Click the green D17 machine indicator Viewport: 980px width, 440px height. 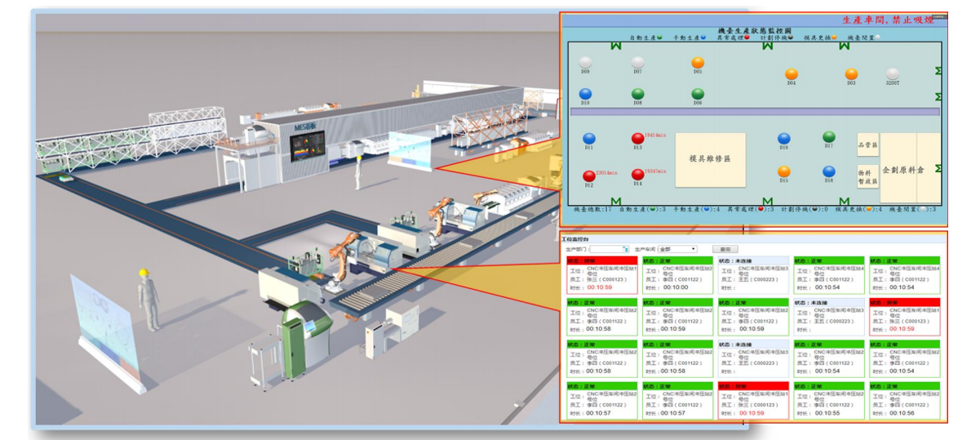click(829, 137)
